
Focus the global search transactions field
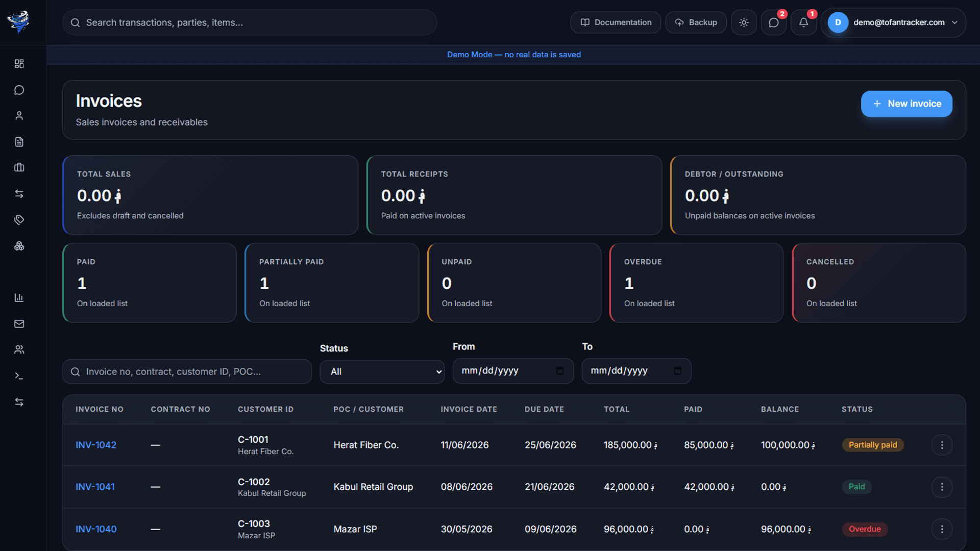pyautogui.click(x=250, y=22)
